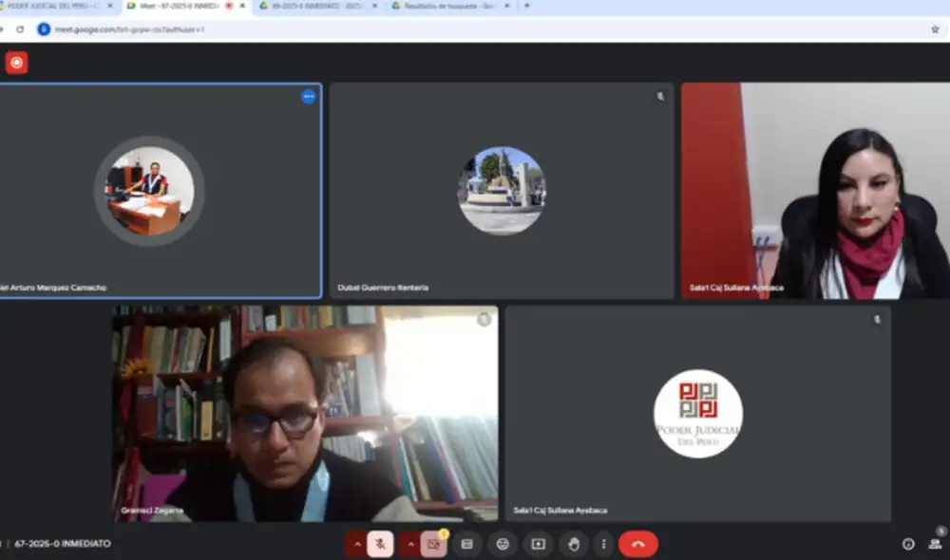This screenshot has height=560, width=950.
Task: Bookmark this page with the star icon
Action: [x=935, y=29]
